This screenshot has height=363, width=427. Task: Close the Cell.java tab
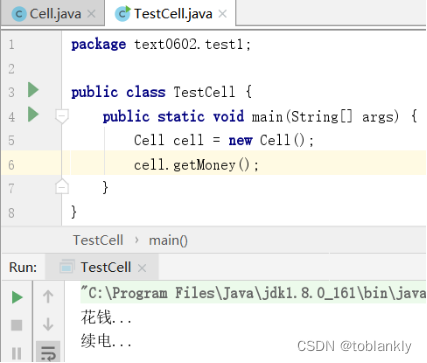click(x=91, y=14)
